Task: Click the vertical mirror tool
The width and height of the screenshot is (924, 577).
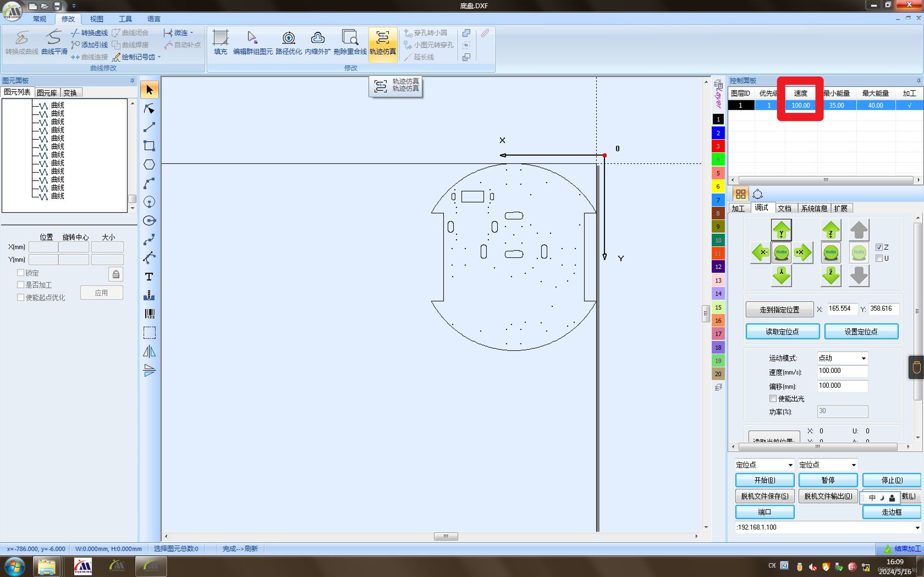Action: click(x=149, y=370)
